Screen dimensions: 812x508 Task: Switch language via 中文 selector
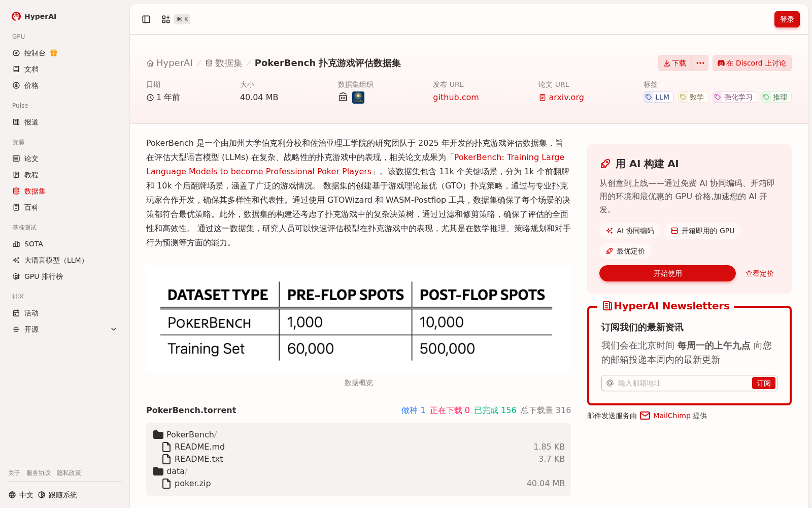21,495
